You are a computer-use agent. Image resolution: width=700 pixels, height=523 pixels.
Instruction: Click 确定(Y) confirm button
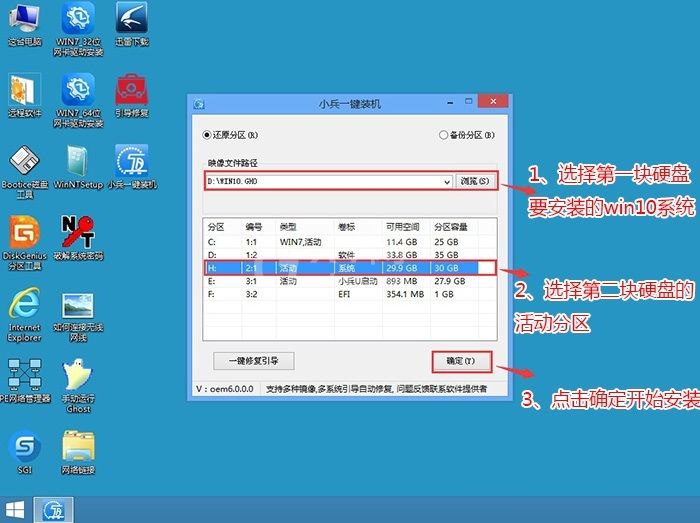[461, 361]
